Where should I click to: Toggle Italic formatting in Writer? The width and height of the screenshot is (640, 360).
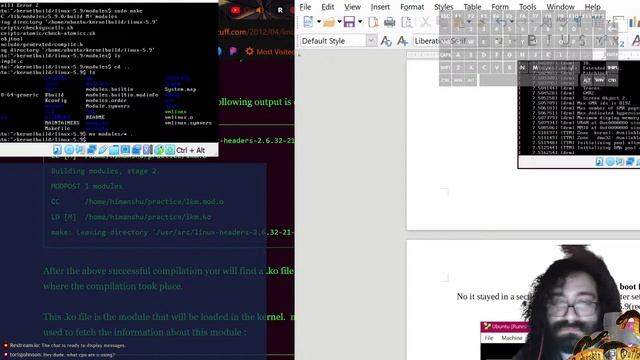[549, 40]
